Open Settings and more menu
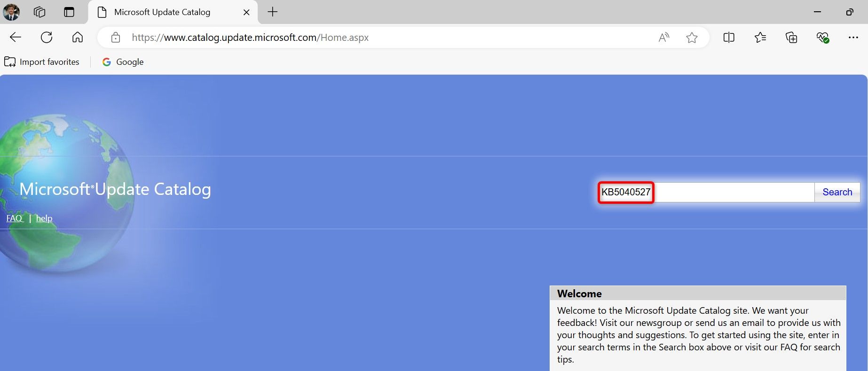The width and height of the screenshot is (868, 371). 853,38
